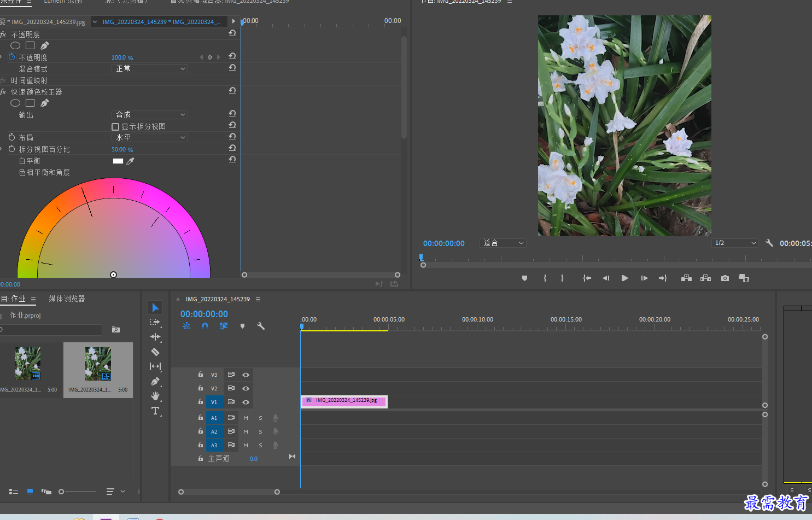Open the zoom level fit dropdown

coord(503,243)
